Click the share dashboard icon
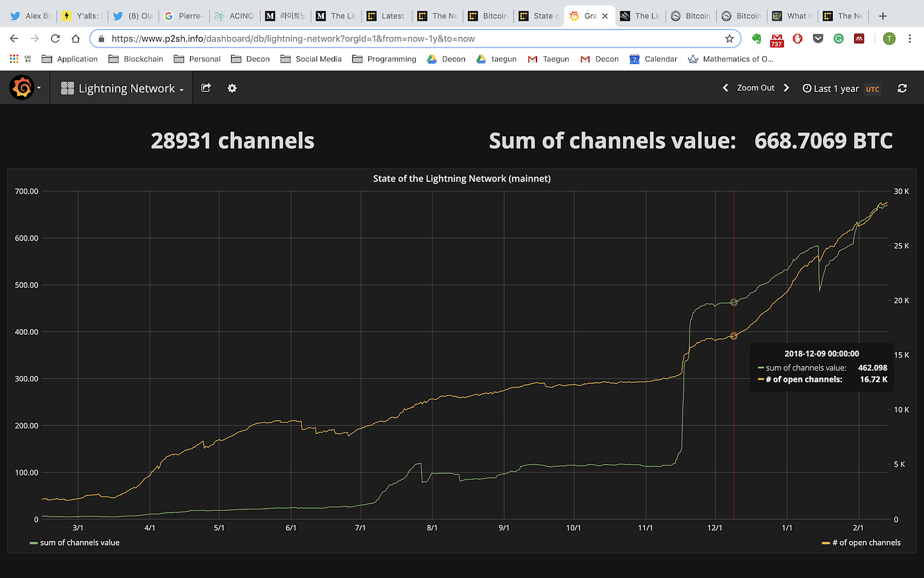Viewport: 924px width, 578px height. [x=206, y=88]
